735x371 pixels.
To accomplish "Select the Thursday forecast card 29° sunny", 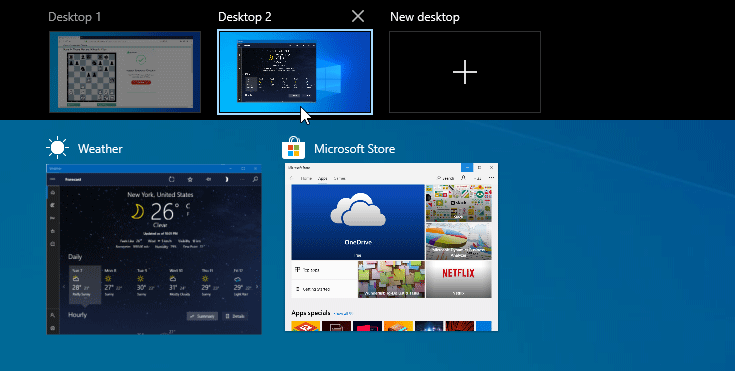I will tap(211, 283).
